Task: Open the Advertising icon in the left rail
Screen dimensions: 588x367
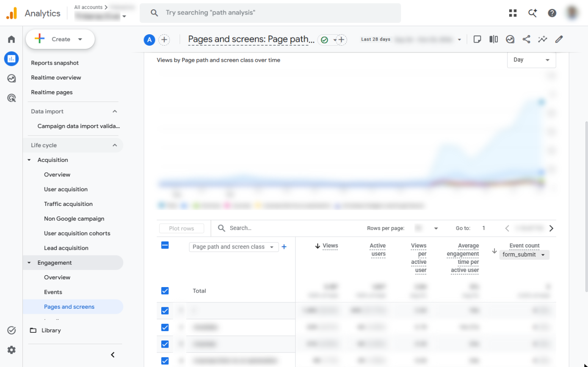Action: [11, 98]
